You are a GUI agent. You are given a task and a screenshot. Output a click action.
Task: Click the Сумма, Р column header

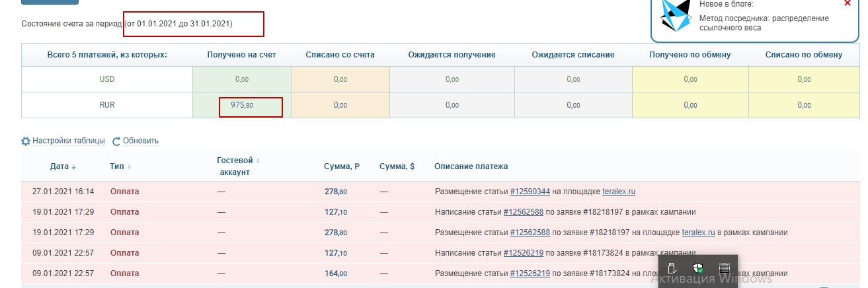pyautogui.click(x=342, y=166)
